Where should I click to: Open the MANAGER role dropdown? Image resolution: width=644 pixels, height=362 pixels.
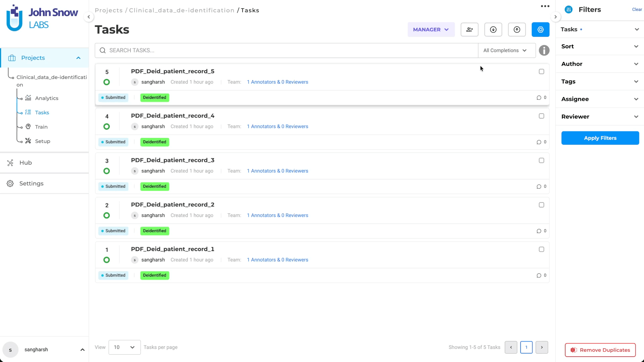click(x=431, y=29)
